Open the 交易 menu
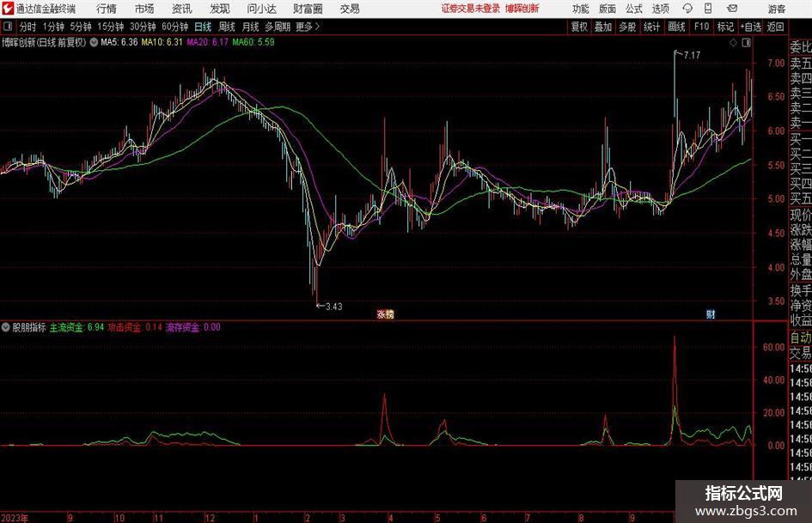812x523 pixels. (350, 9)
